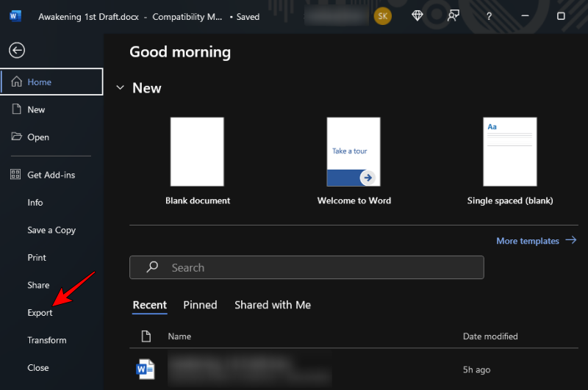Click the SK account avatar

(382, 16)
